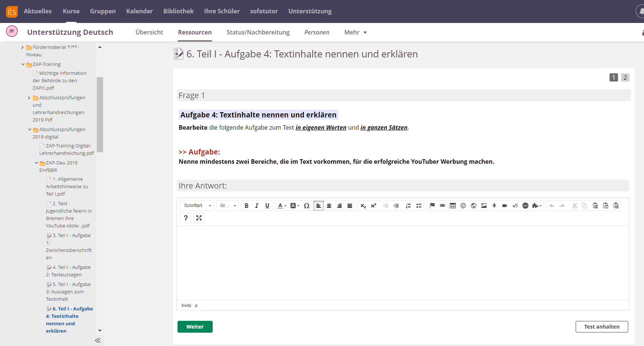The height and width of the screenshot is (346, 644).
Task: Click the itslearning logo icon
Action: click(x=12, y=11)
